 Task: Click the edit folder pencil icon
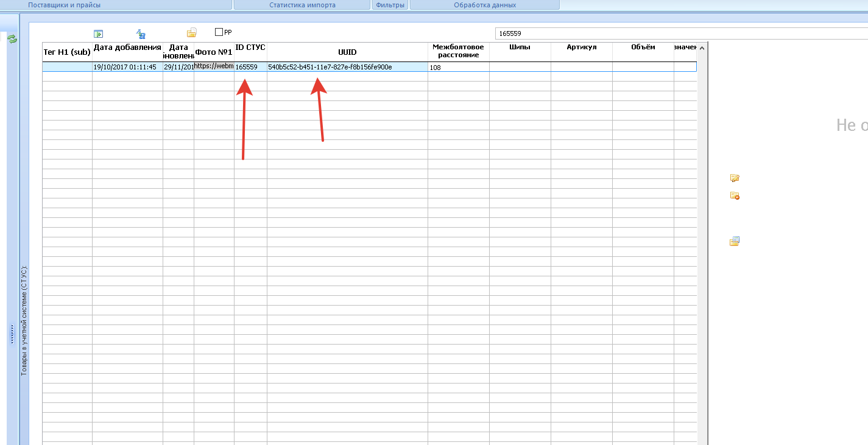pyautogui.click(x=735, y=178)
